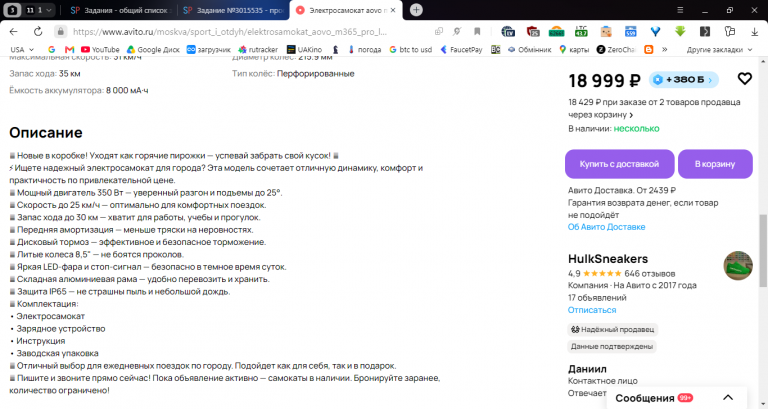Click the 18 999 ₽ price

pos(604,80)
